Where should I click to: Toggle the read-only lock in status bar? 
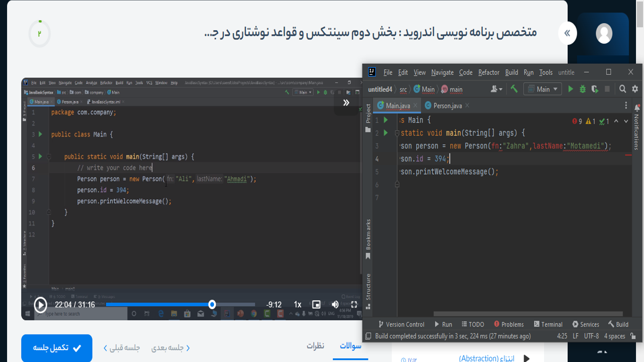coord(633,336)
